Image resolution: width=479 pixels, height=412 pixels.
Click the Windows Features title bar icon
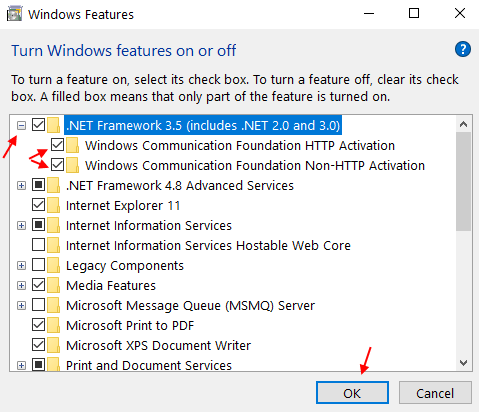(14, 14)
